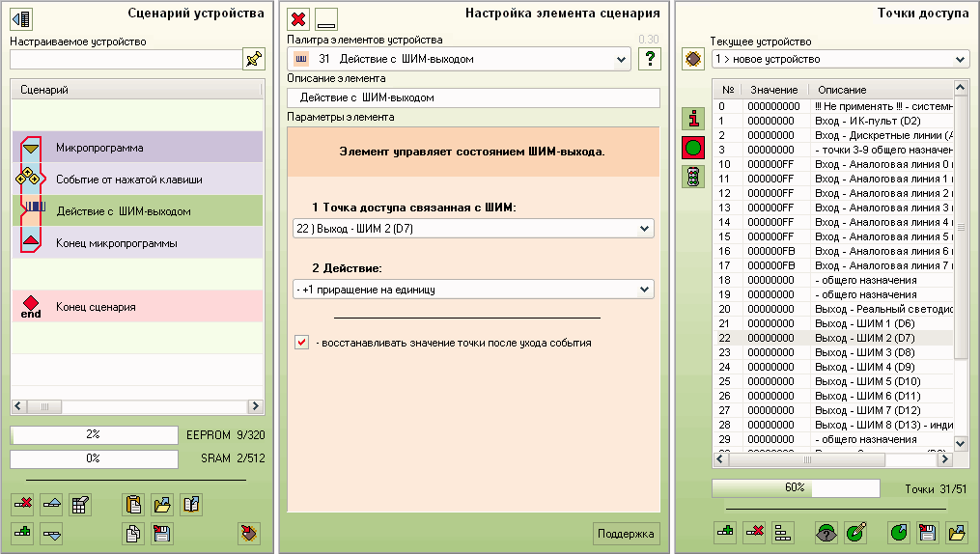Toggle the restore point value checkbox

pyautogui.click(x=302, y=343)
